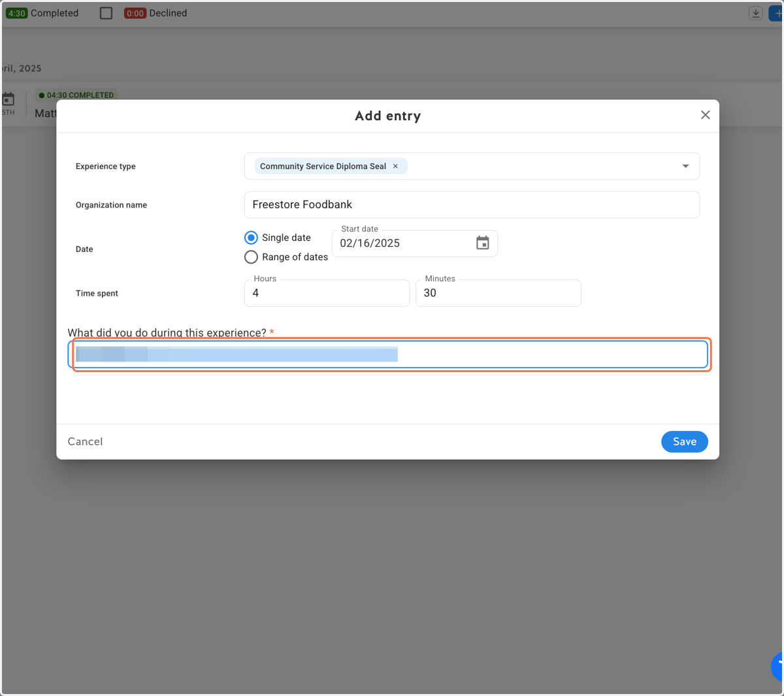
Task: Click the calendar icon in background entry row
Action: [8, 99]
